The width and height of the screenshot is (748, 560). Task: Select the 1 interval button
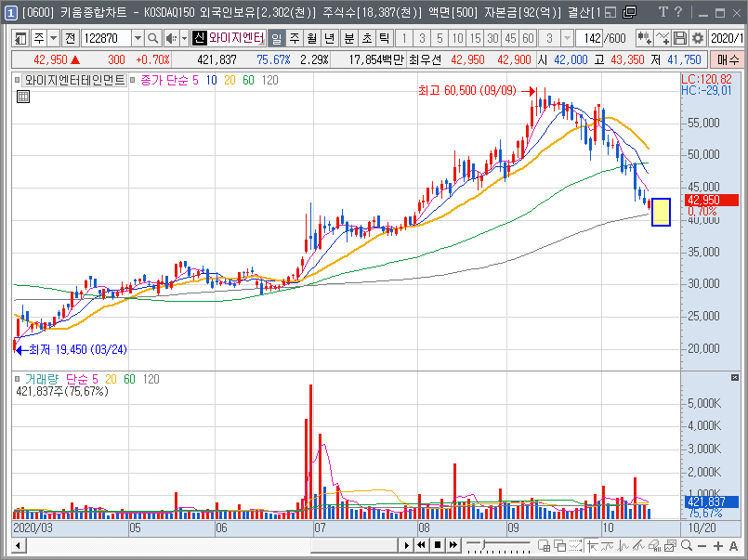(x=404, y=38)
